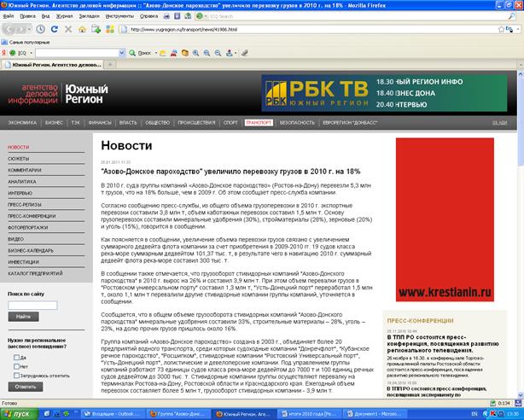Image resolution: width=524 pixels, height=420 pixels.
Task: Open the red krestianin.ru advertisement
Action: coord(445,219)
